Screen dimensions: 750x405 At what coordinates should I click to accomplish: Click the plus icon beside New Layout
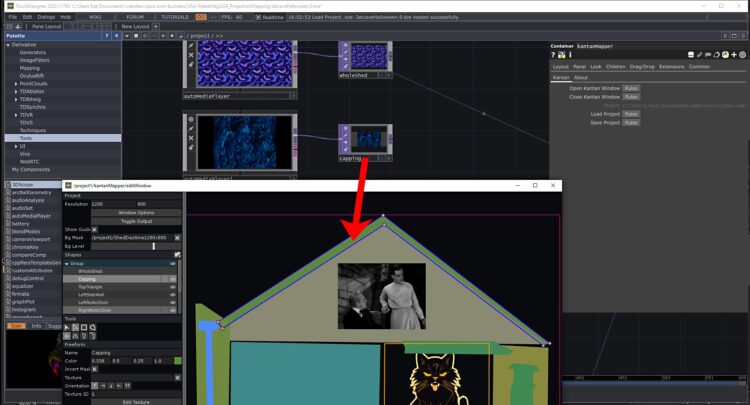coord(155,26)
